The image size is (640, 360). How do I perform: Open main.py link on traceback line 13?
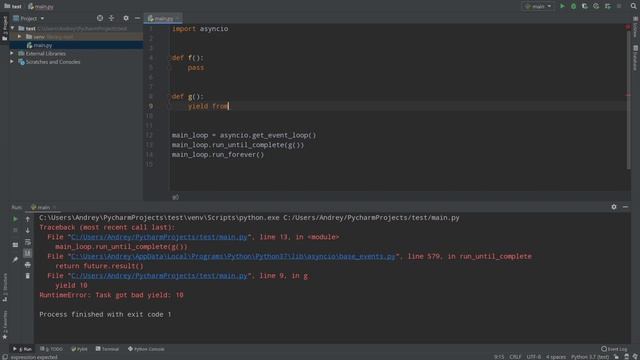coord(159,237)
